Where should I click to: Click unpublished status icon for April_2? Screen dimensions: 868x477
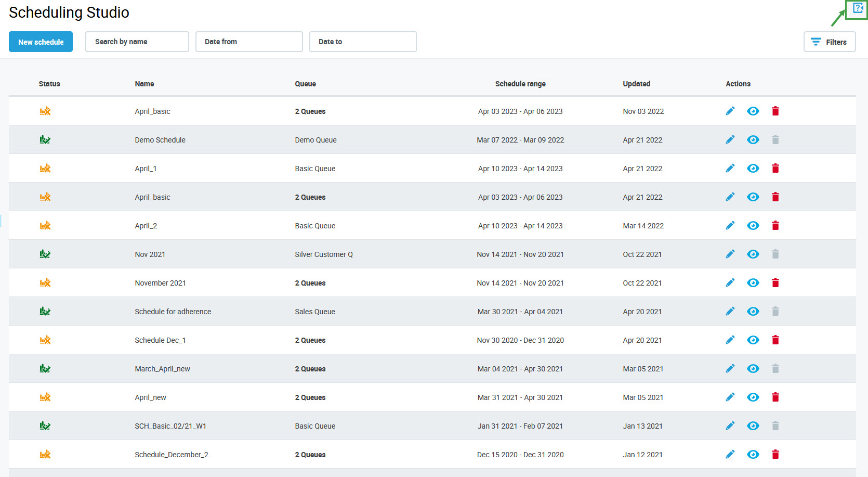45,225
